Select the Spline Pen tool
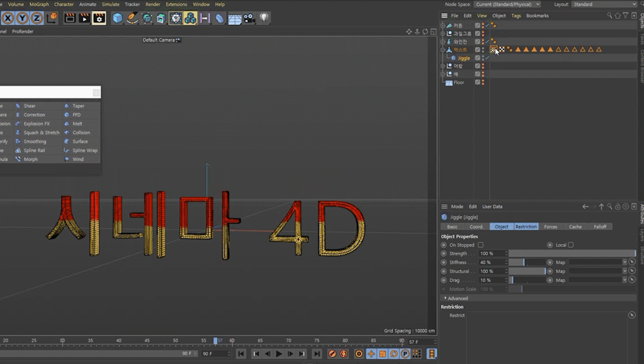This screenshot has width=644, height=364. pyautogui.click(x=133, y=18)
